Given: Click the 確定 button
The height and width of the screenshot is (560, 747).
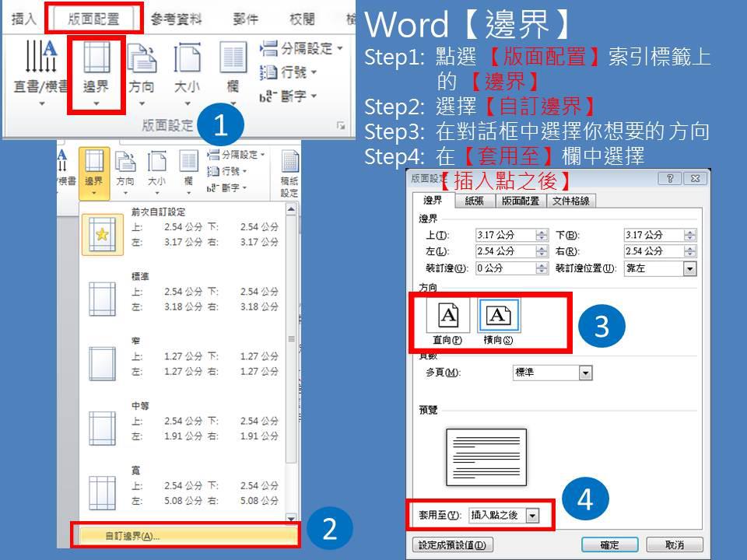Looking at the screenshot, I should pyautogui.click(x=610, y=544).
